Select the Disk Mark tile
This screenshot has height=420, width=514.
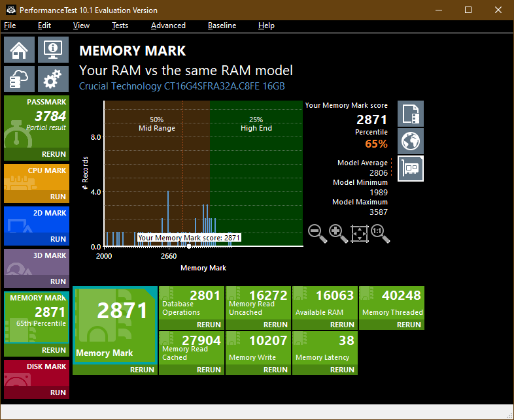37,373
